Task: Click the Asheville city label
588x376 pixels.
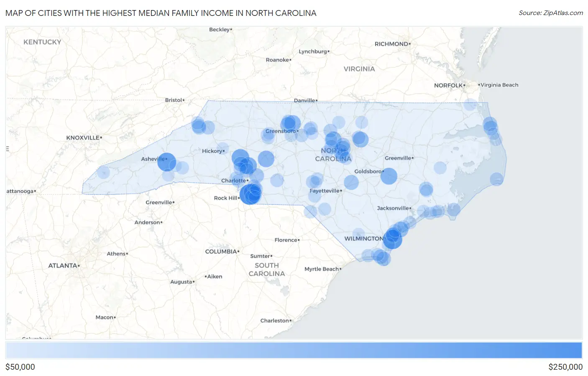Action: pos(153,159)
